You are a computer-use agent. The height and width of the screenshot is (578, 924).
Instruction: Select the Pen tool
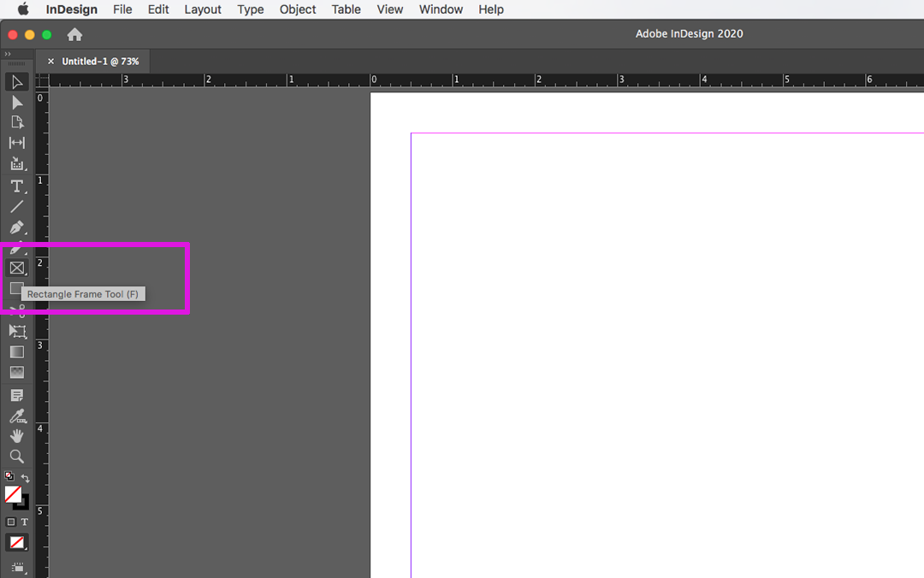(17, 227)
